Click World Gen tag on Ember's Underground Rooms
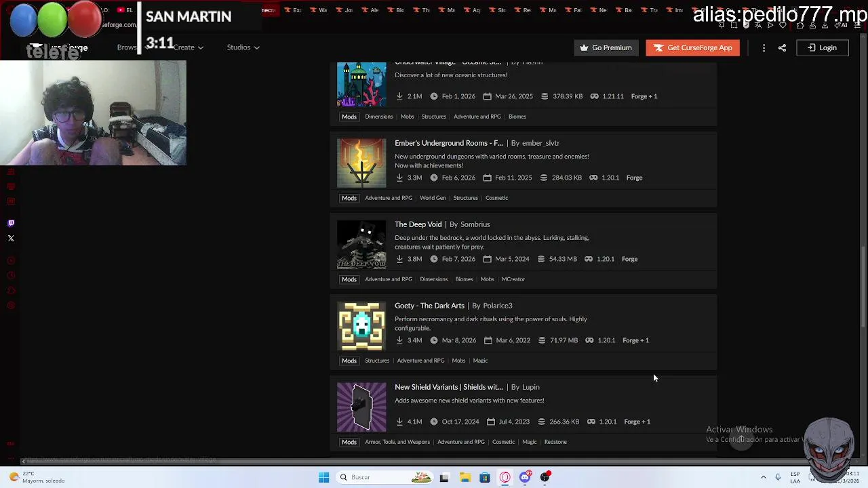The width and height of the screenshot is (868, 488). pyautogui.click(x=433, y=198)
